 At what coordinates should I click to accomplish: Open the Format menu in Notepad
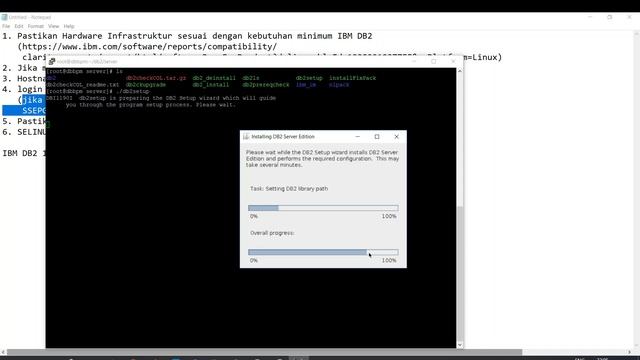coord(36,26)
